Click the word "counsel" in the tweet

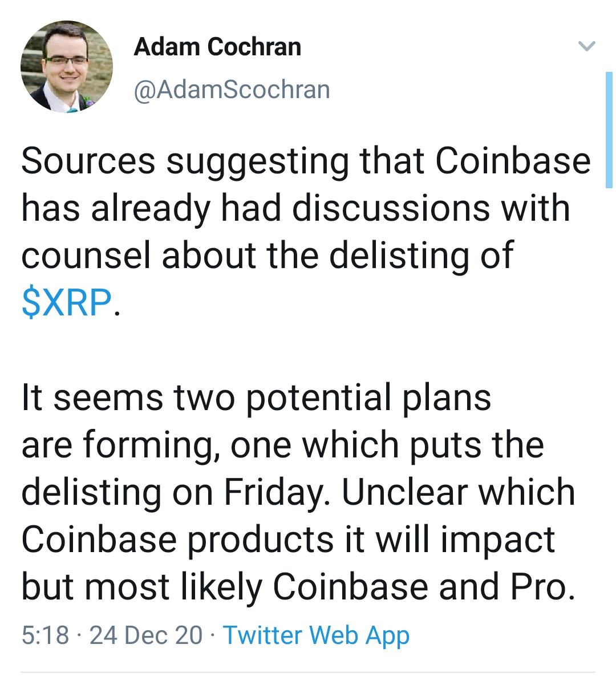coord(84,255)
